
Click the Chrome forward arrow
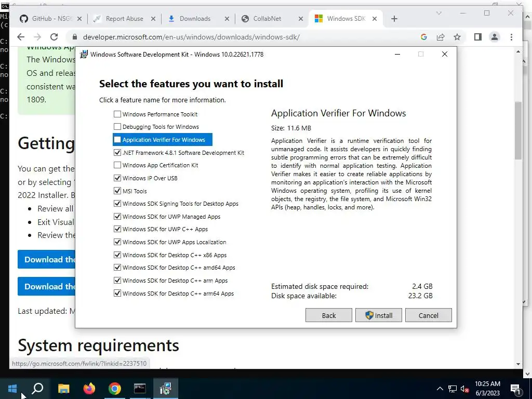[37, 37]
